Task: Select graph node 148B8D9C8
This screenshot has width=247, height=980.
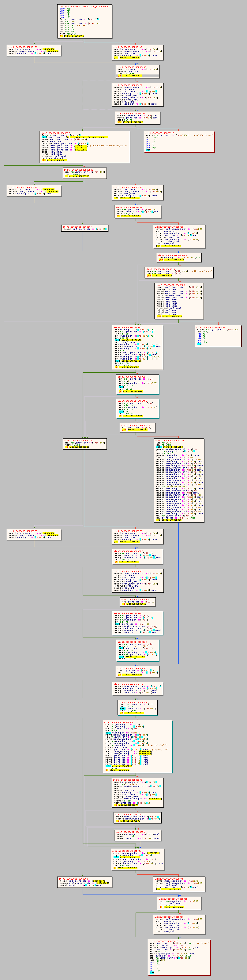Action: pos(85,882)
